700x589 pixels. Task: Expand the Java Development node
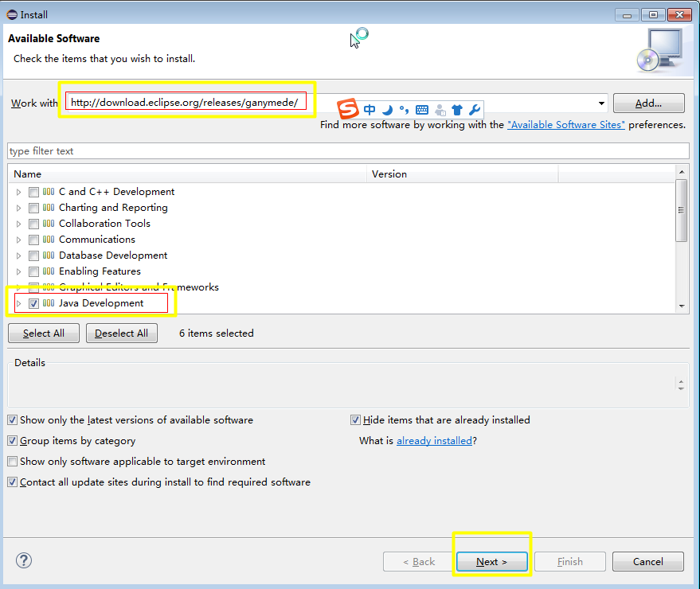pyautogui.click(x=18, y=304)
